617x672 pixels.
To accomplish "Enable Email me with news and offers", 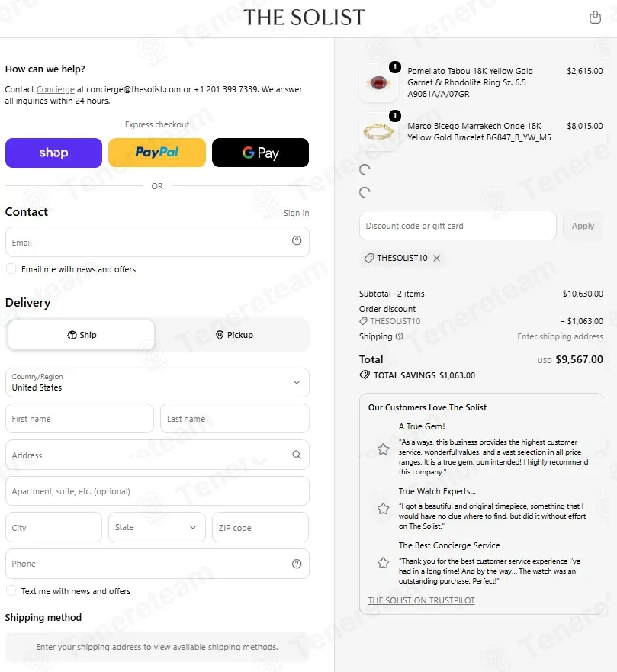I will 11,268.
